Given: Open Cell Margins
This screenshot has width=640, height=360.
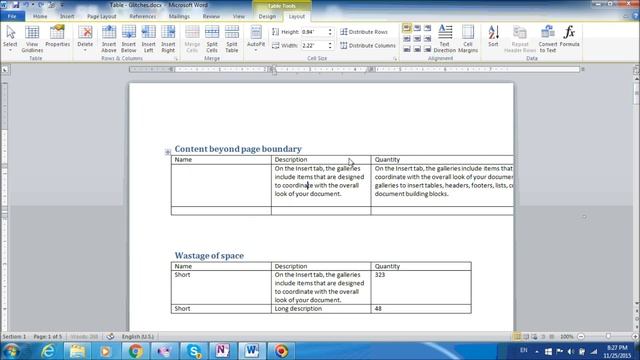Looking at the screenshot, I should click(x=468, y=38).
